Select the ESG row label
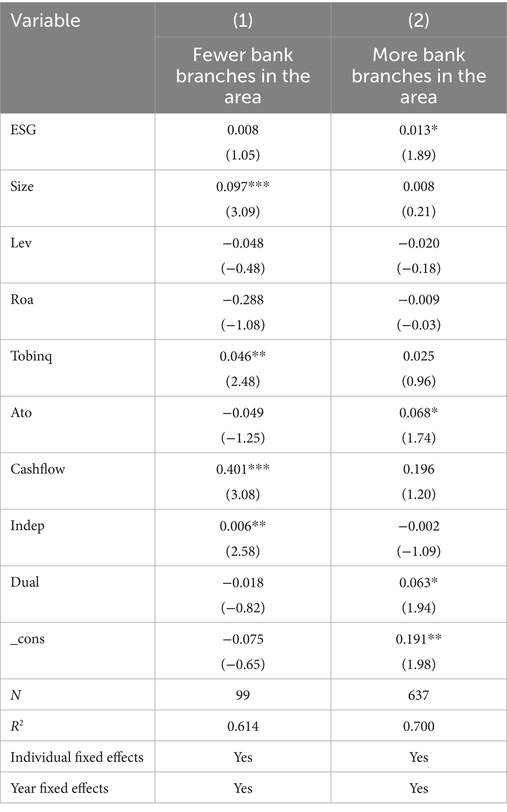 [23, 130]
